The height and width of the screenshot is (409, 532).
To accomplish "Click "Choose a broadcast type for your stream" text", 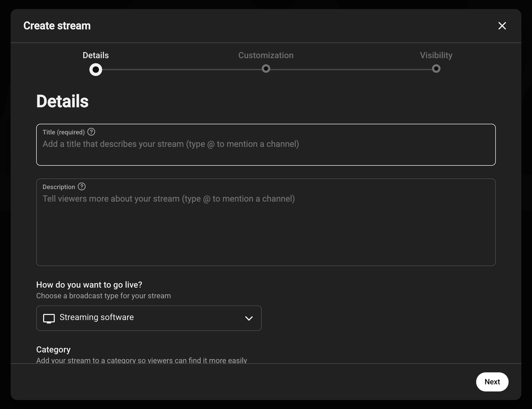I will point(103,296).
